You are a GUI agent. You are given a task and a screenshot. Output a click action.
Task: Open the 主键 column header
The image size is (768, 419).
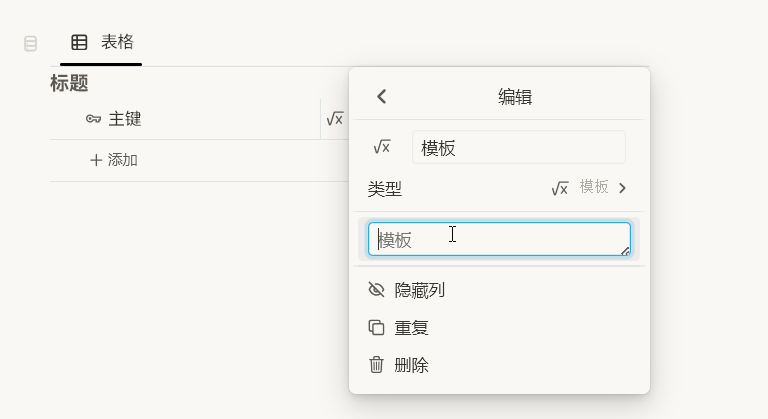click(x=185, y=119)
